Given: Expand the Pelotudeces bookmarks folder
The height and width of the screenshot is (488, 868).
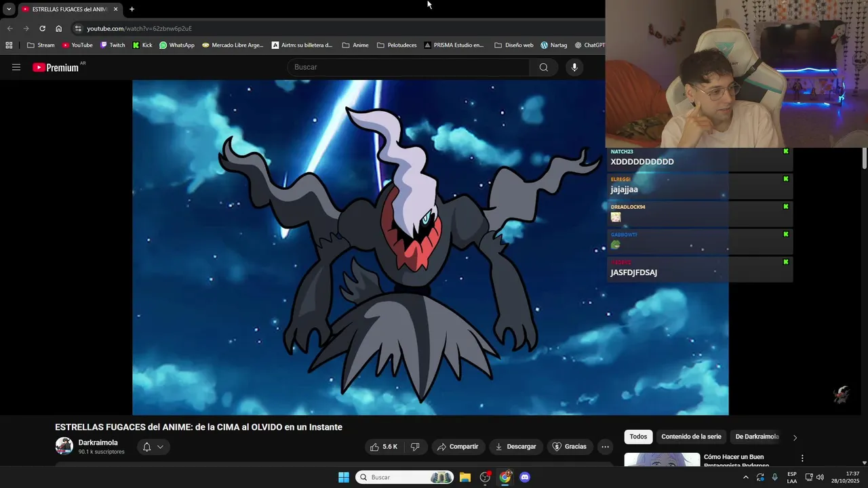Looking at the screenshot, I should coord(397,45).
